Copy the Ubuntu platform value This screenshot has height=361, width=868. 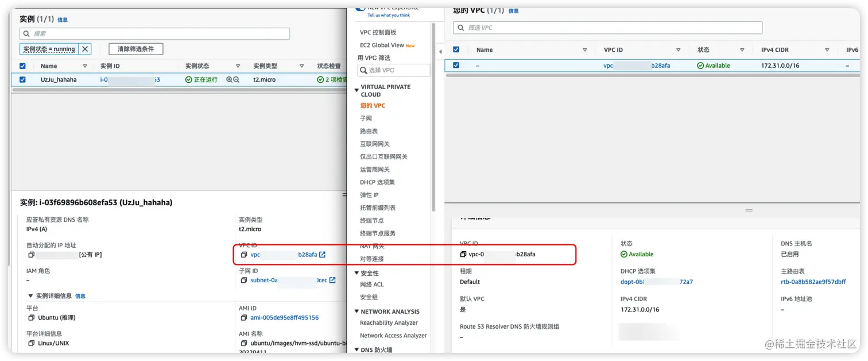coord(32,317)
